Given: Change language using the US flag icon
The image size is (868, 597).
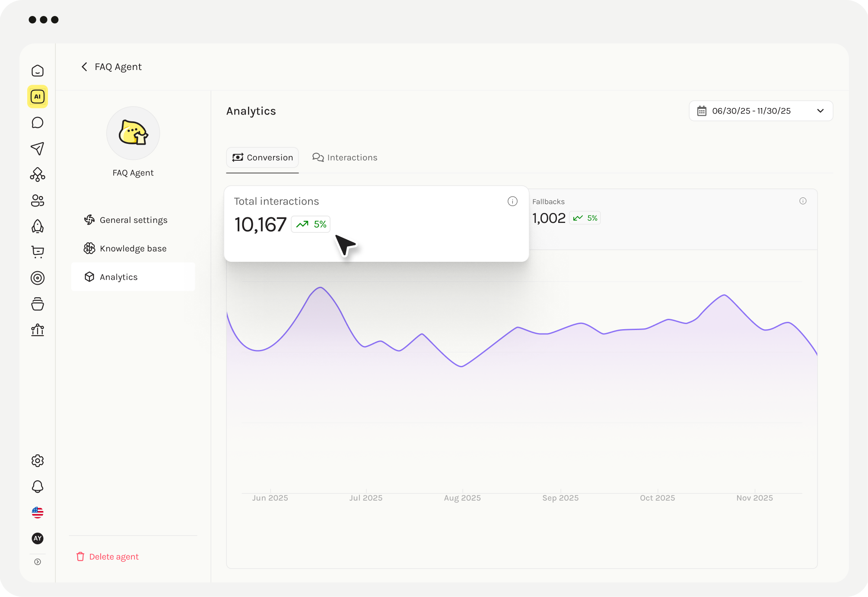Looking at the screenshot, I should pyautogui.click(x=38, y=513).
